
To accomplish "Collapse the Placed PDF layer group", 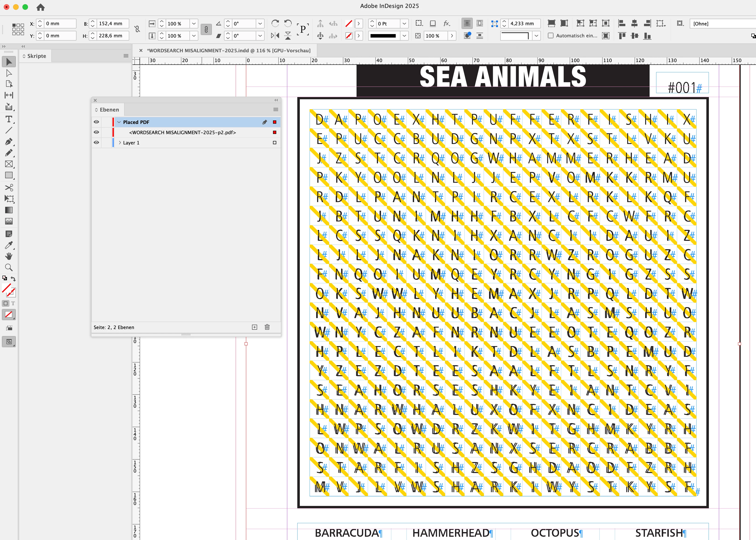I will [x=119, y=122].
